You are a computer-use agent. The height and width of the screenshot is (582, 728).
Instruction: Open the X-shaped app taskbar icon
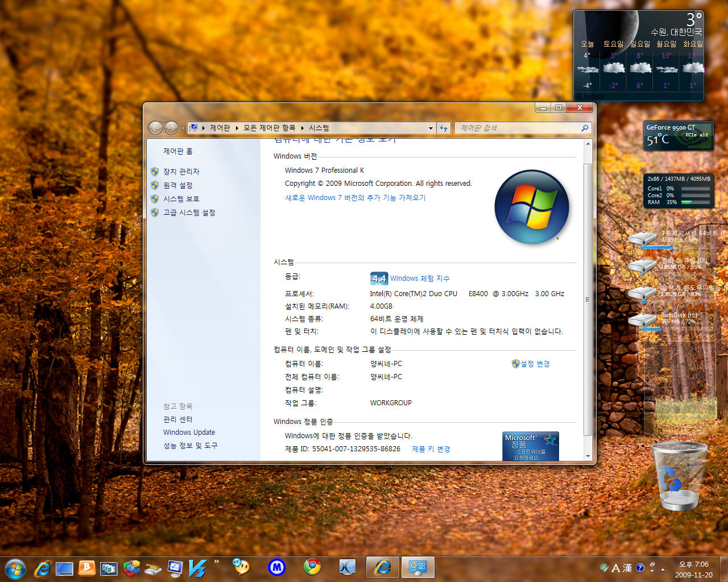click(x=347, y=567)
